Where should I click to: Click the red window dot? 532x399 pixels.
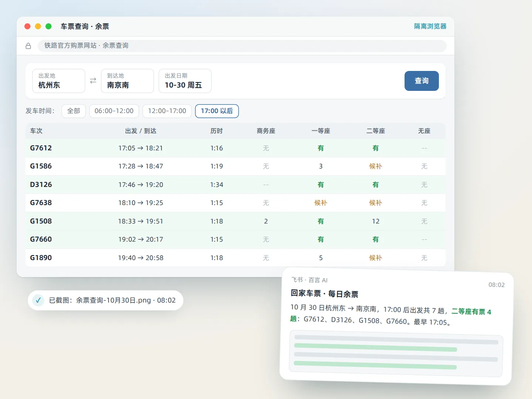[x=27, y=26]
